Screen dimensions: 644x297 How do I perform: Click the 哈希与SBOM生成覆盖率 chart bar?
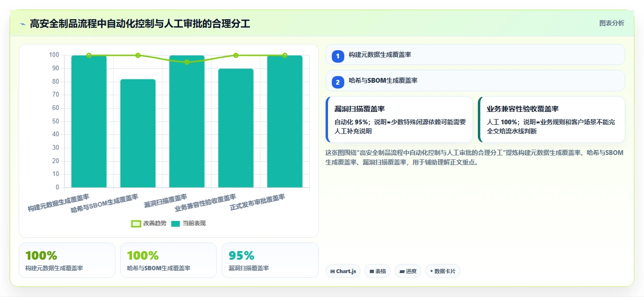click(x=138, y=133)
